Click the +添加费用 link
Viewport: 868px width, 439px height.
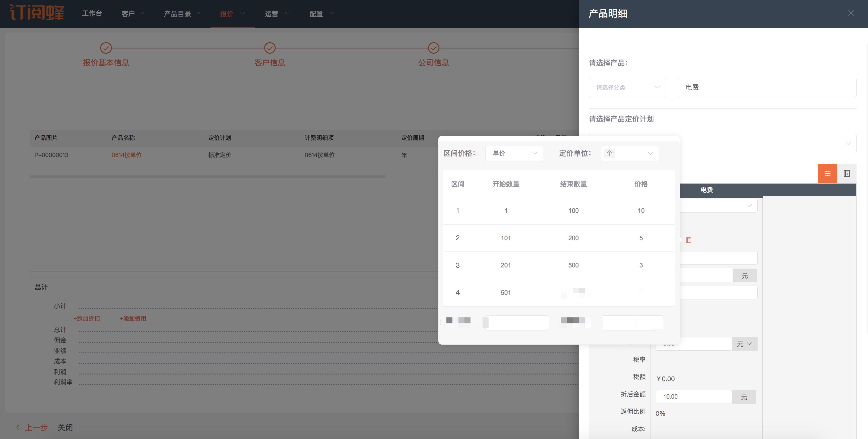[x=133, y=318]
